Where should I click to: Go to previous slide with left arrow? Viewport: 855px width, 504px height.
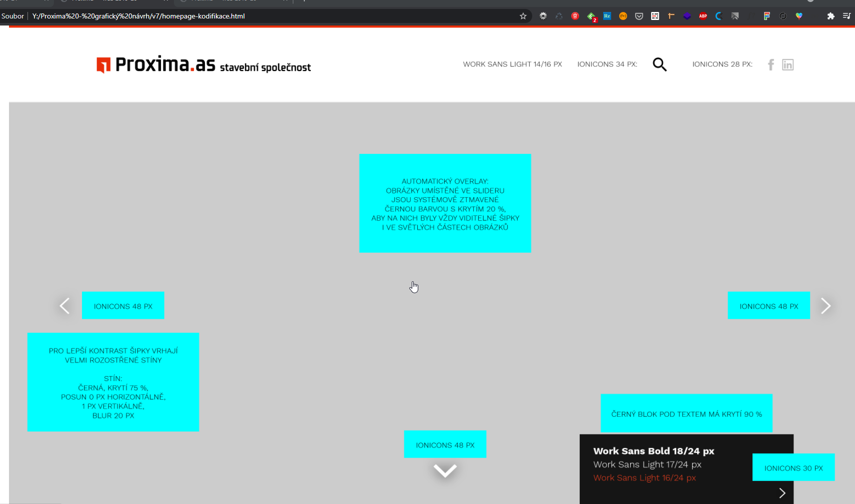tap(65, 306)
